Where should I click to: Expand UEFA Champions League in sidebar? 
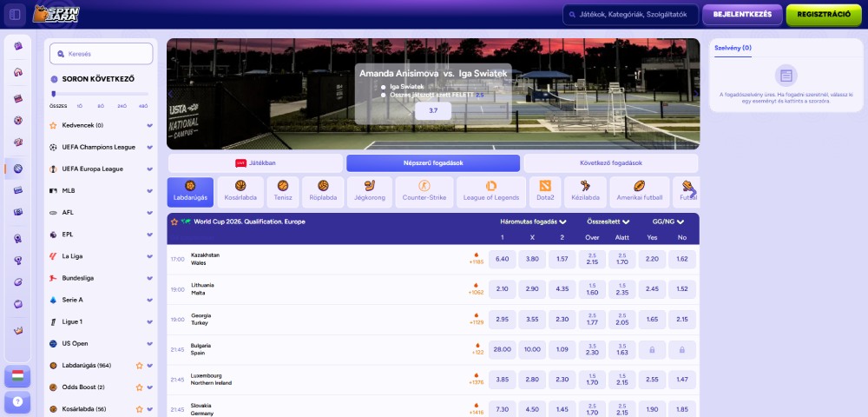(x=149, y=147)
